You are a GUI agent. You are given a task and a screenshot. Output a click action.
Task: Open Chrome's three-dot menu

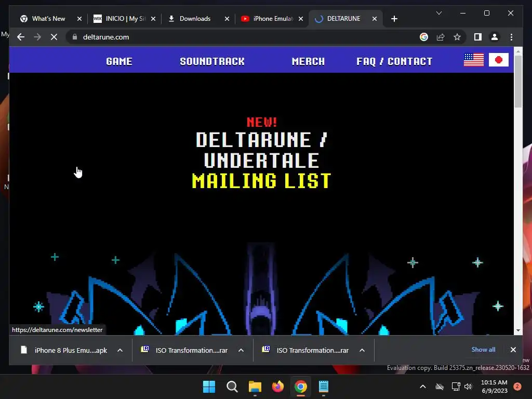tap(511, 37)
